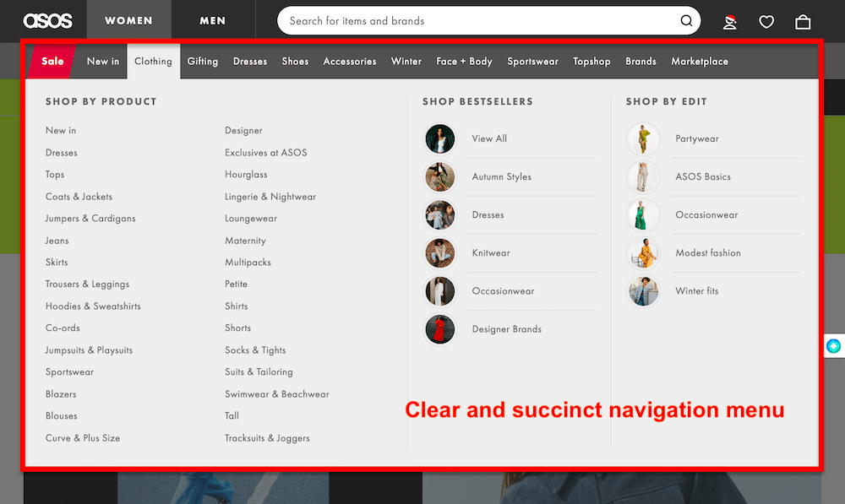Go to Trousers & Leggings
845x504 pixels.
(87, 285)
